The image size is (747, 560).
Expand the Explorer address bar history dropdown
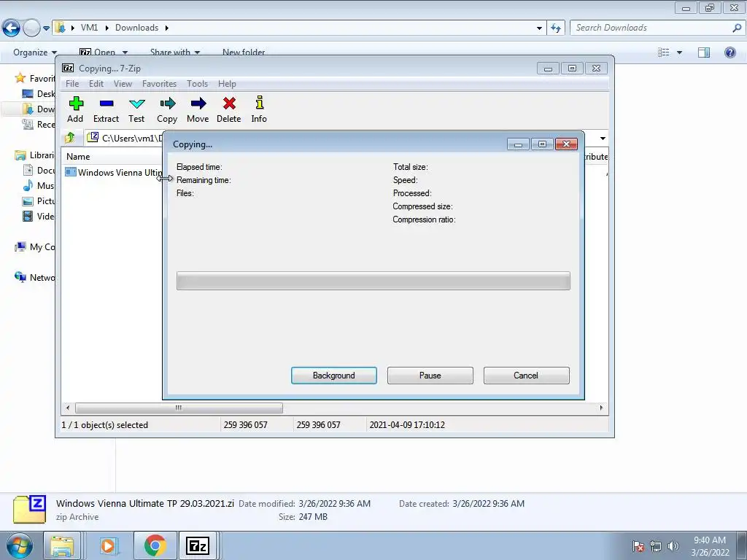click(539, 28)
